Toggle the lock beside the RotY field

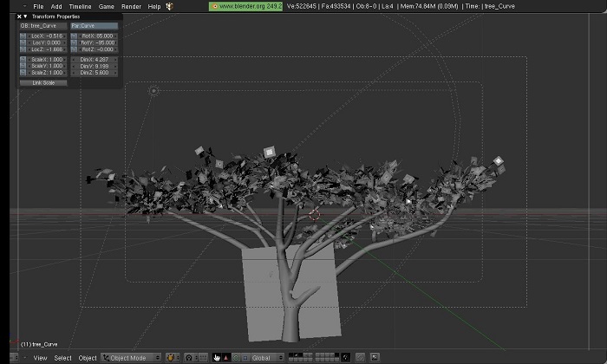pos(74,42)
